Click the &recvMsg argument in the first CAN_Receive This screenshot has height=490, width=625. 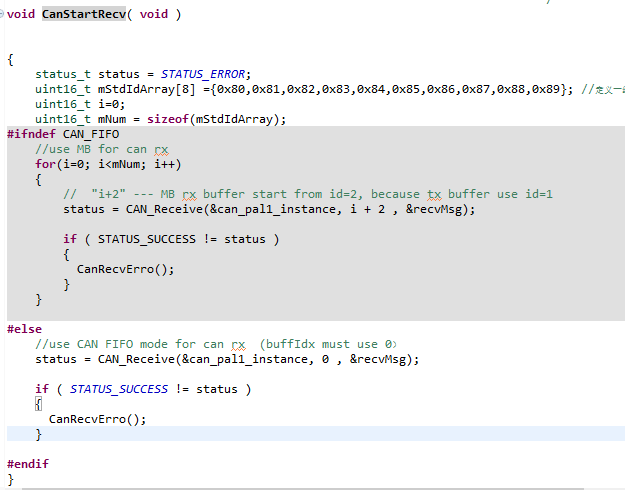click(434, 209)
